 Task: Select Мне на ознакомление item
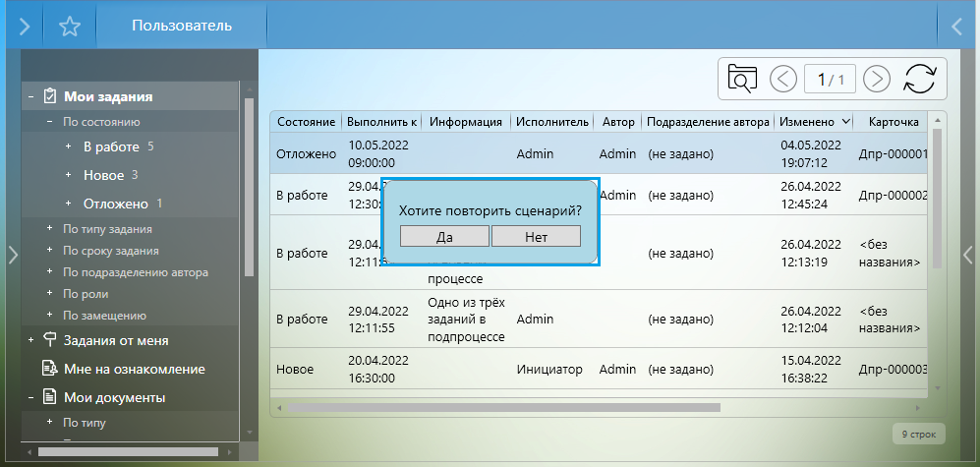(x=134, y=369)
